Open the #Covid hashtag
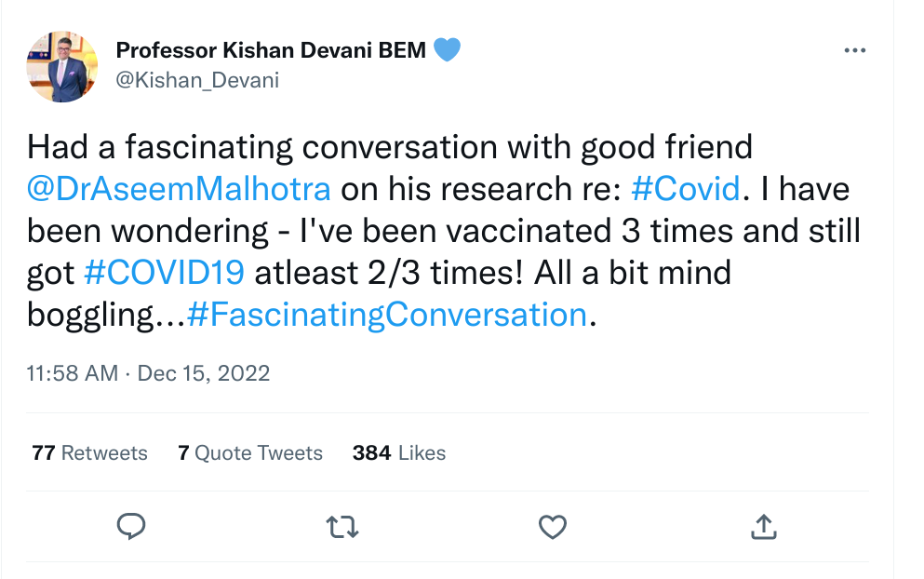The width and height of the screenshot is (924, 579). click(x=685, y=189)
